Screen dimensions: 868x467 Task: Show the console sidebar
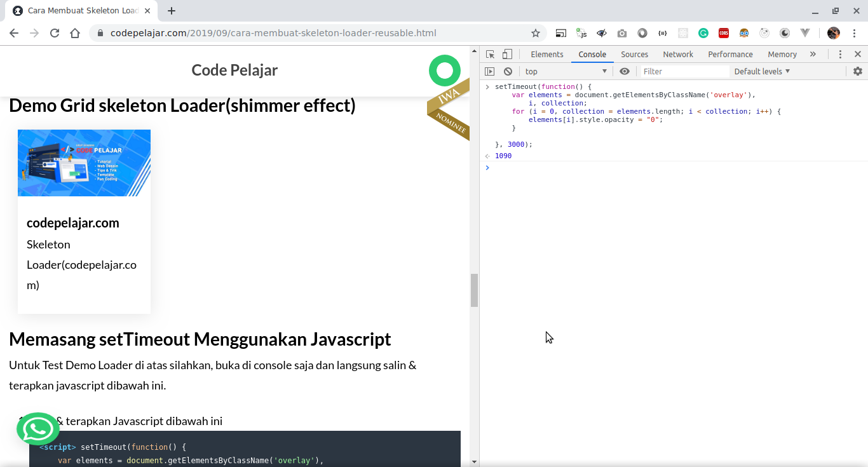pyautogui.click(x=490, y=72)
